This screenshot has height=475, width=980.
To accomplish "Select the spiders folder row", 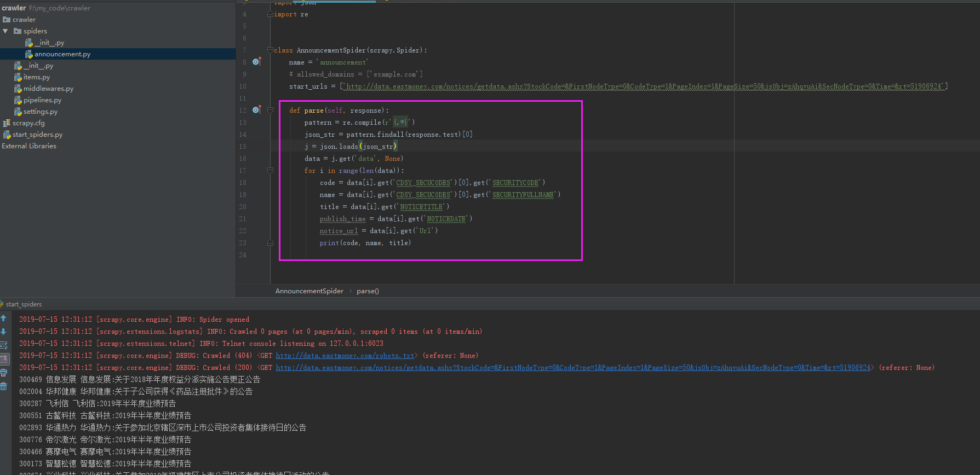I will [x=30, y=31].
